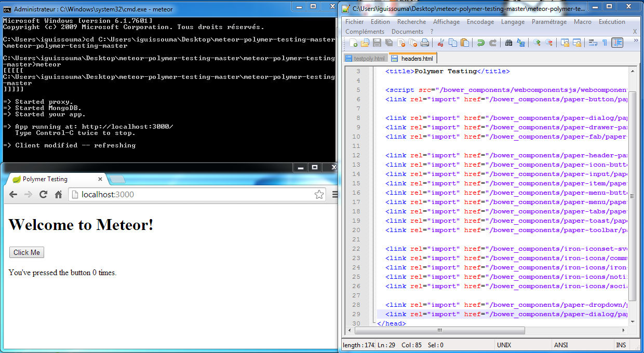644x353 pixels.
Task: Click the New file icon in Notepad++
Action: click(354, 43)
